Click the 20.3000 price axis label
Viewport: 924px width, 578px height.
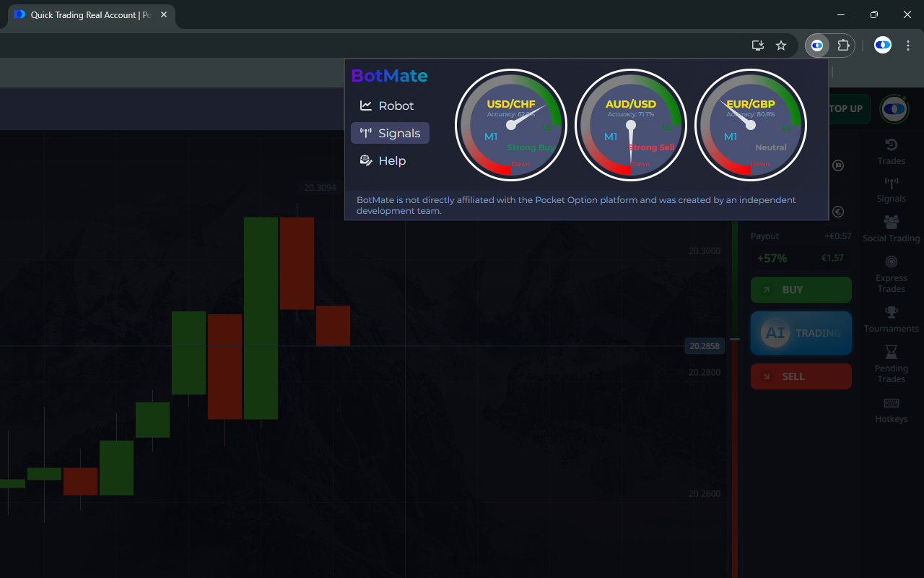point(705,251)
